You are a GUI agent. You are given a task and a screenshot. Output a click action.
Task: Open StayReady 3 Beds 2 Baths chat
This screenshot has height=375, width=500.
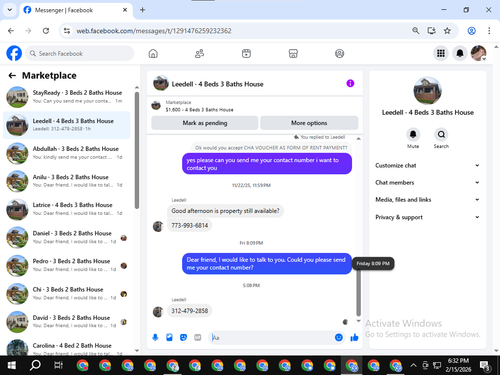click(67, 97)
